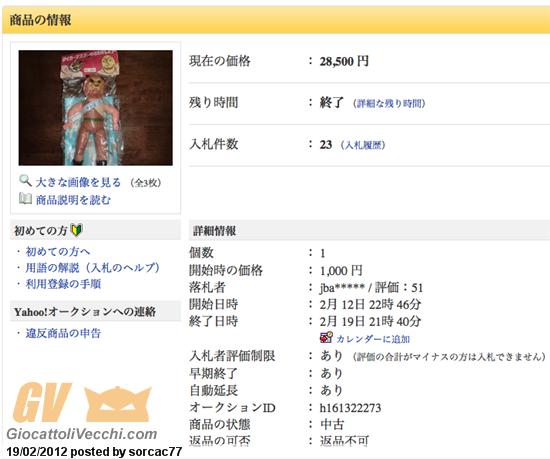Click the open book icon beside 商品説明を読む
The image size is (550, 459).
pyautogui.click(x=25, y=199)
